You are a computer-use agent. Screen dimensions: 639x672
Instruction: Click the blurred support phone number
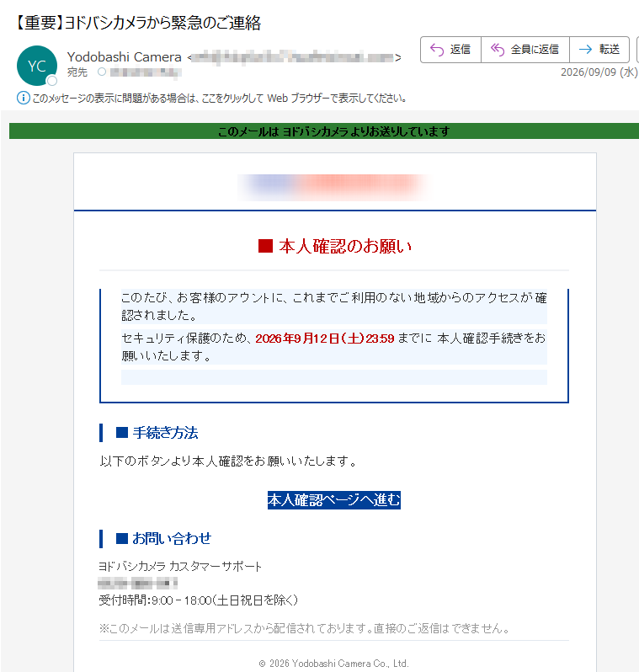coord(137,584)
